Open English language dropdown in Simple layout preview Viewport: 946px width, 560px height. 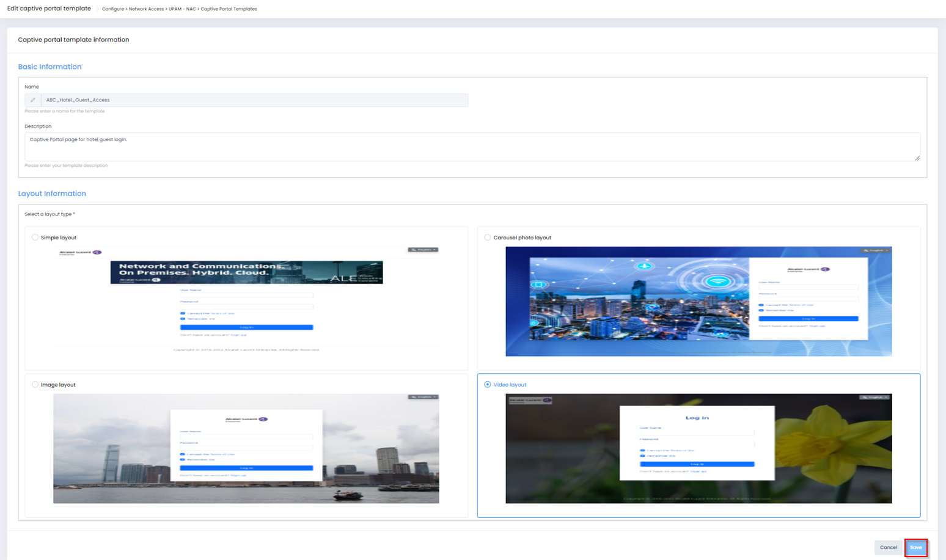click(423, 250)
